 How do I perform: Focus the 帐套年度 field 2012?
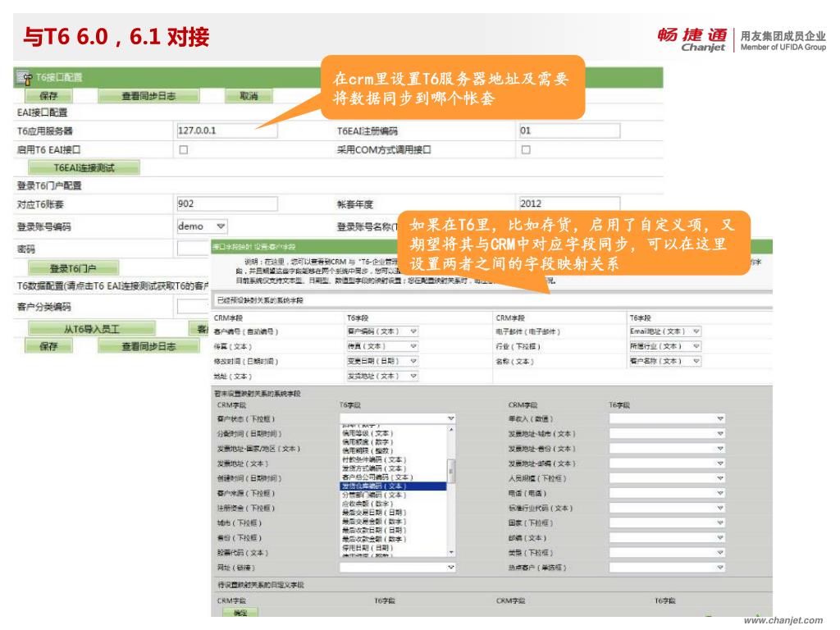coord(569,203)
